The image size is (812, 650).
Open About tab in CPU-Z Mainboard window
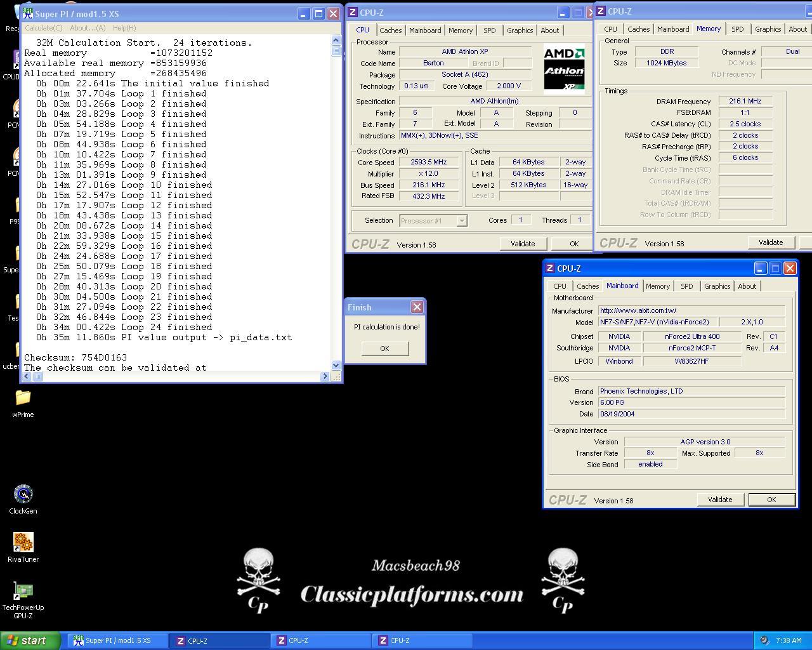[747, 286]
